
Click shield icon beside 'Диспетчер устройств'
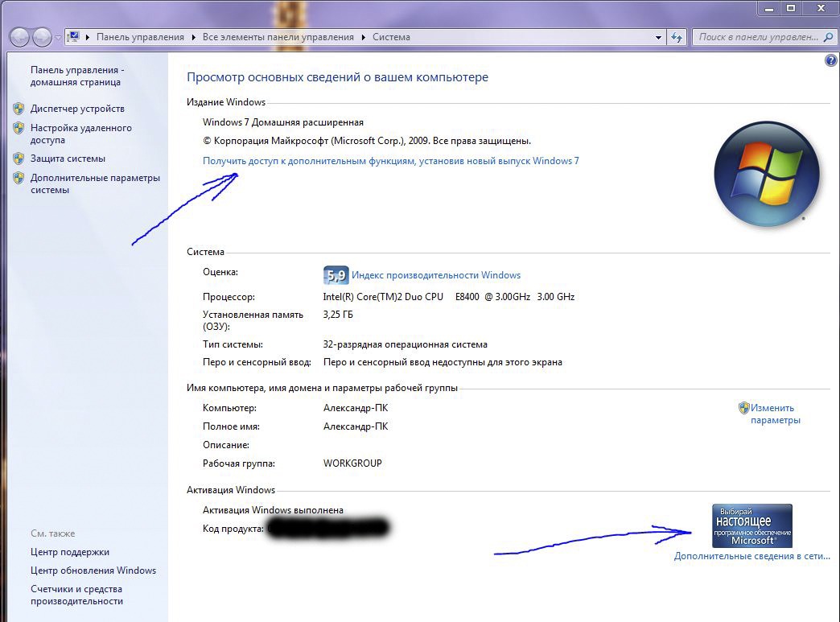pos(19,109)
